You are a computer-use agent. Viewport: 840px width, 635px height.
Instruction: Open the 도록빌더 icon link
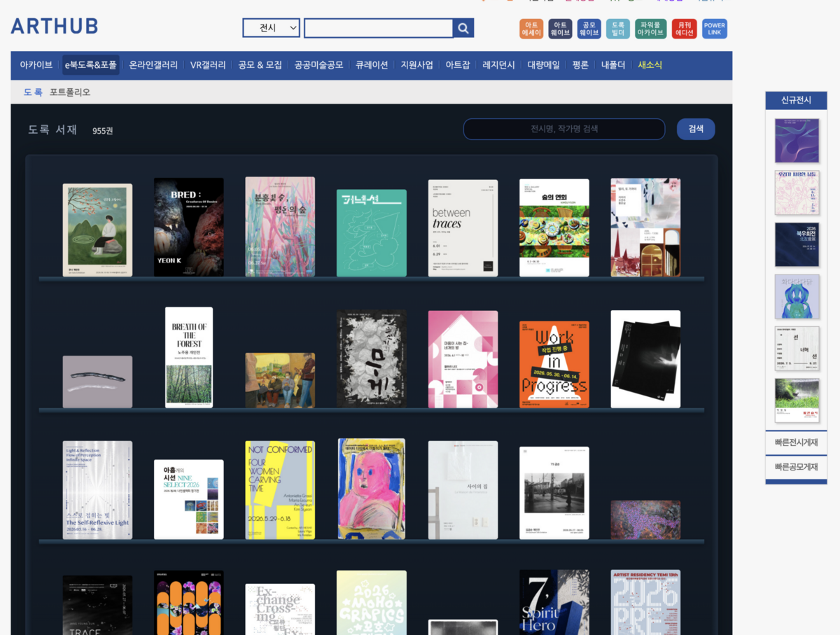[x=618, y=29]
